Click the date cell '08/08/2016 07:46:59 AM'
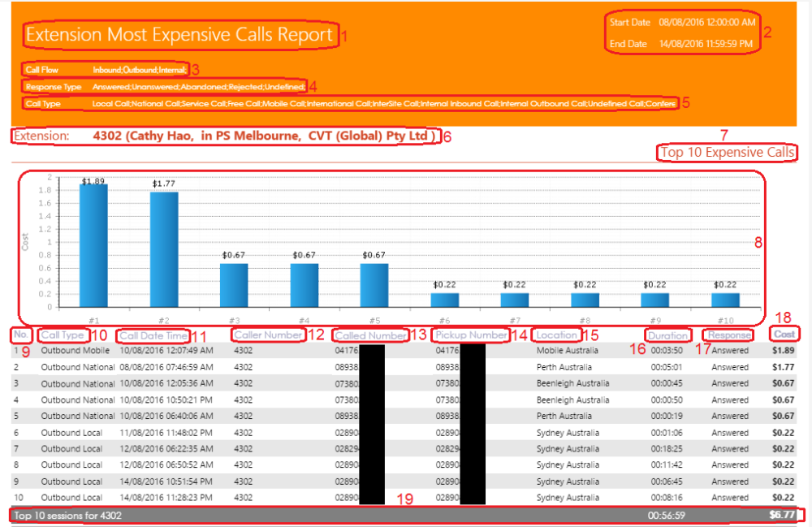 [x=166, y=367]
